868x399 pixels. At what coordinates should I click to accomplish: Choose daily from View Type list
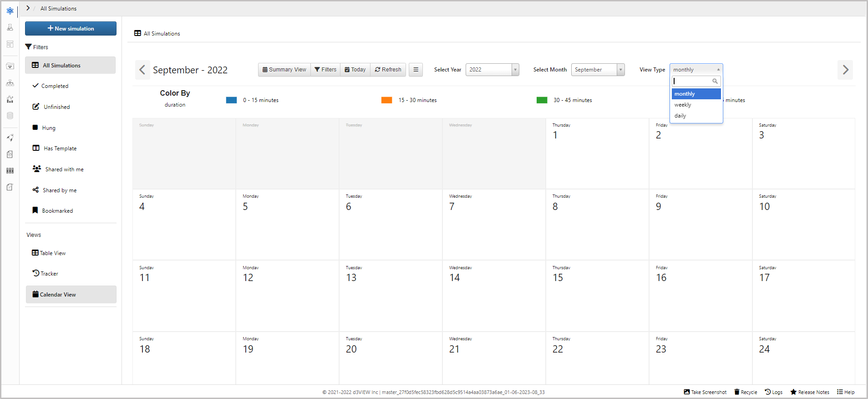pyautogui.click(x=680, y=116)
